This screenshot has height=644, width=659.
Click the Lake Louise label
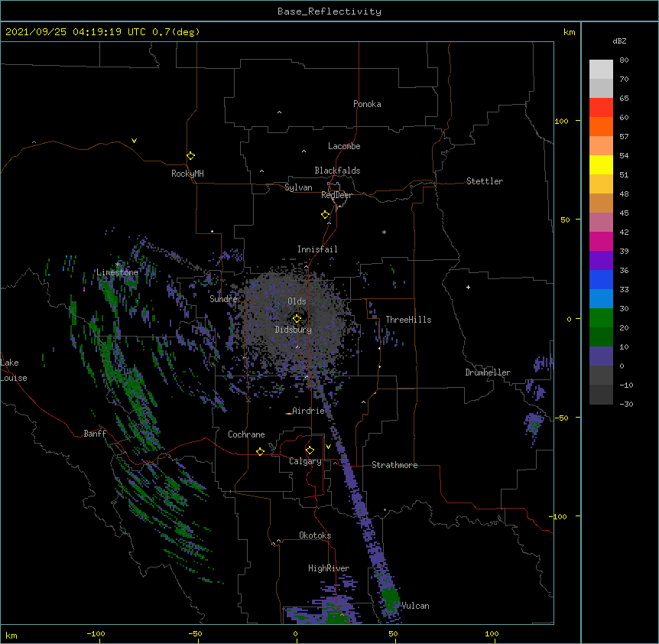click(14, 370)
